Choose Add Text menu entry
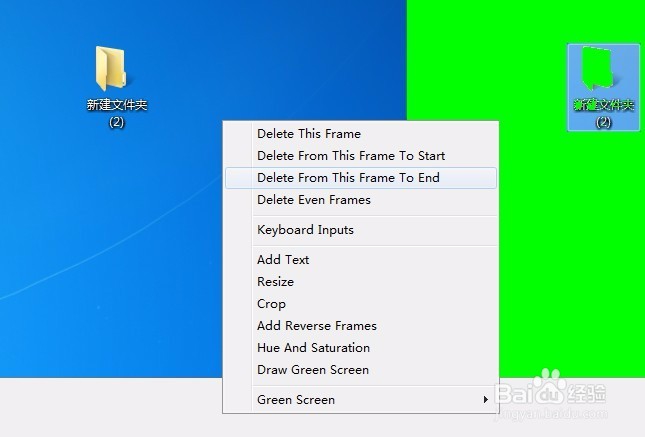 [x=361, y=260]
